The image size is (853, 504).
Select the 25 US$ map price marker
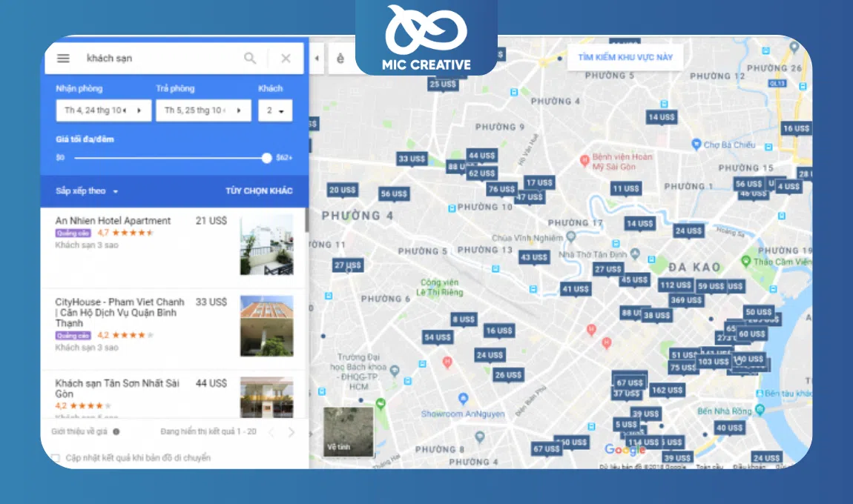click(443, 84)
